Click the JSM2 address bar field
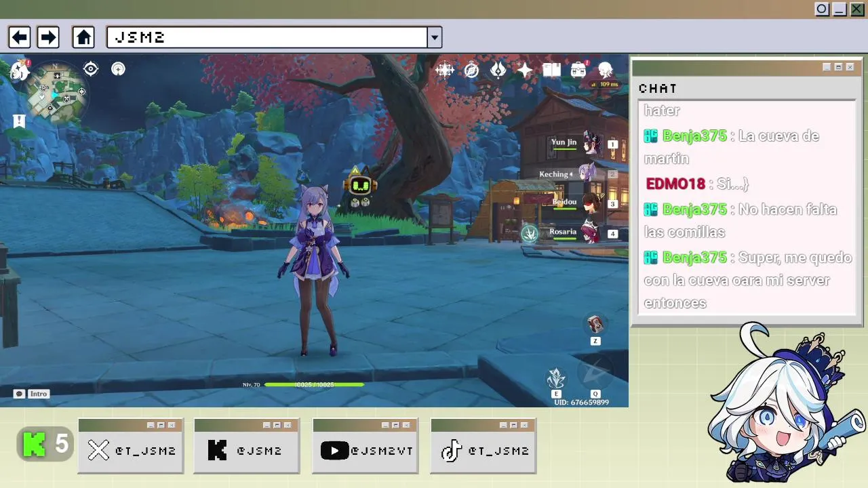Screen dimensions: 868x488 267,37
